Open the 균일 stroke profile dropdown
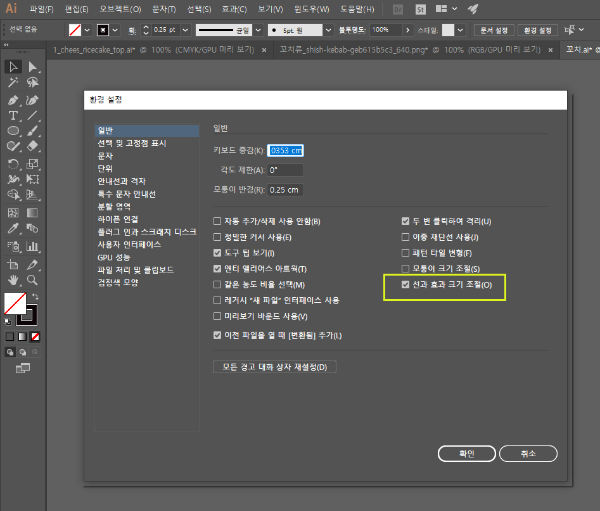This screenshot has width=600, height=511. [x=258, y=30]
